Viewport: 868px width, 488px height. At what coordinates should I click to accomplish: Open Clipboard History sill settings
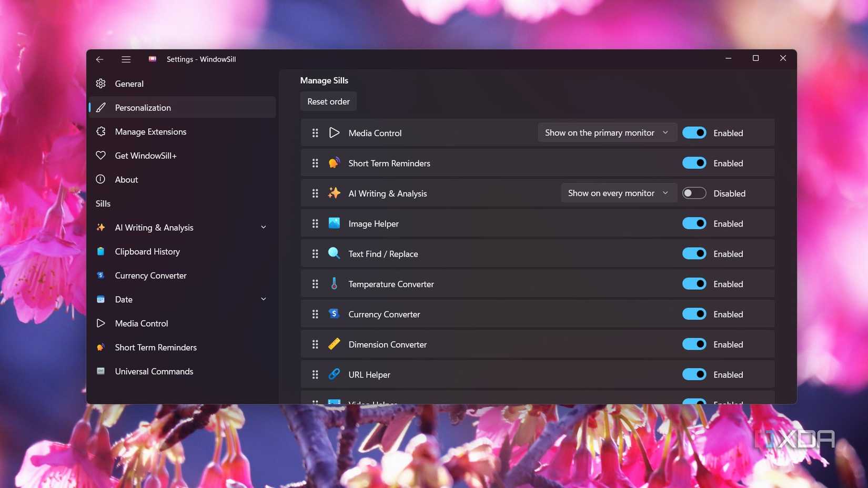click(x=182, y=251)
